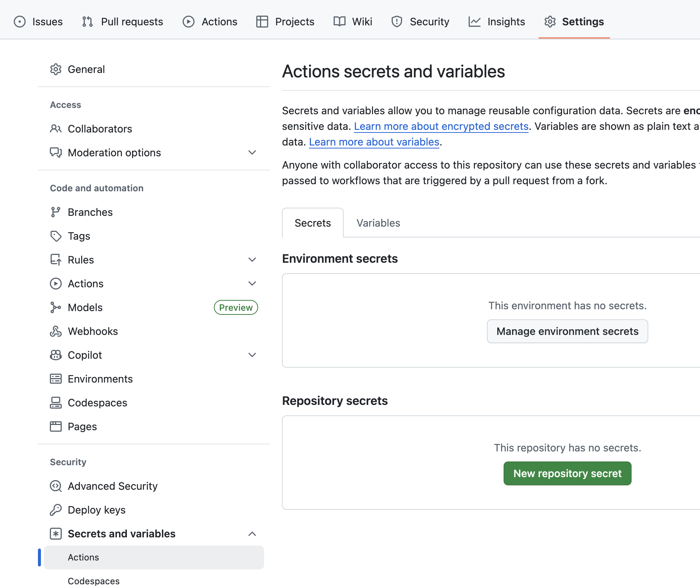
Task: Open the General settings text
Action: coord(86,69)
